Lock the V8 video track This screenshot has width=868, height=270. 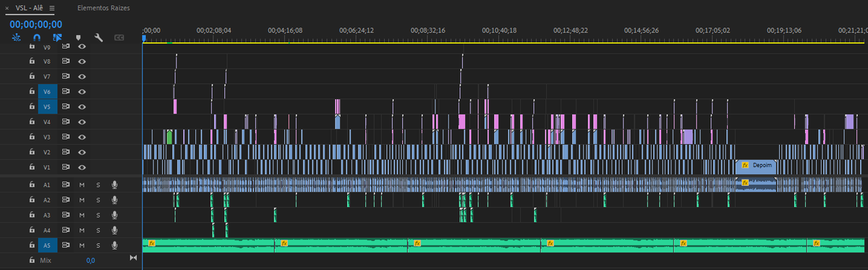(x=32, y=62)
